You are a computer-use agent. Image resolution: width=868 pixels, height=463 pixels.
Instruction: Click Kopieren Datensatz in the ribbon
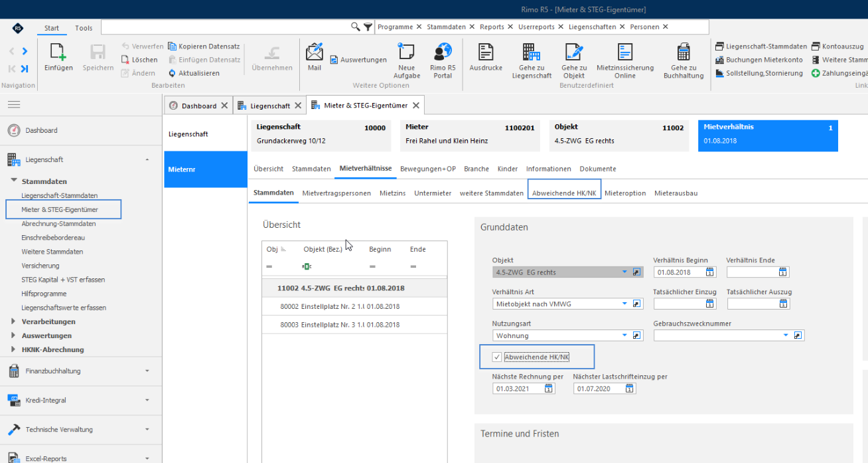tap(204, 46)
